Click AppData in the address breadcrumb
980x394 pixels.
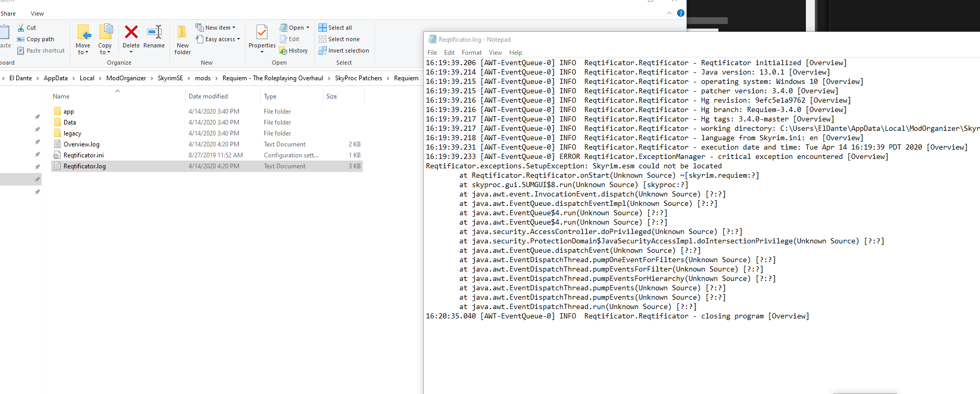56,78
